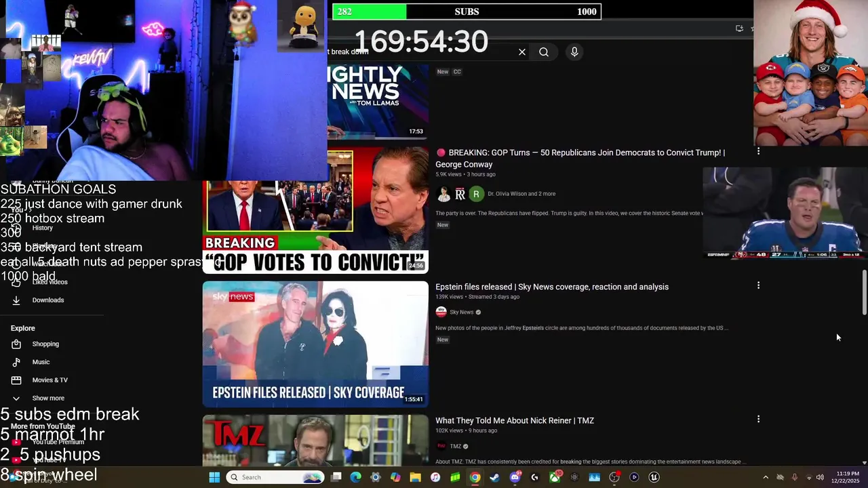Open Downloads in the sidebar
This screenshot has height=488, width=868.
click(48, 300)
